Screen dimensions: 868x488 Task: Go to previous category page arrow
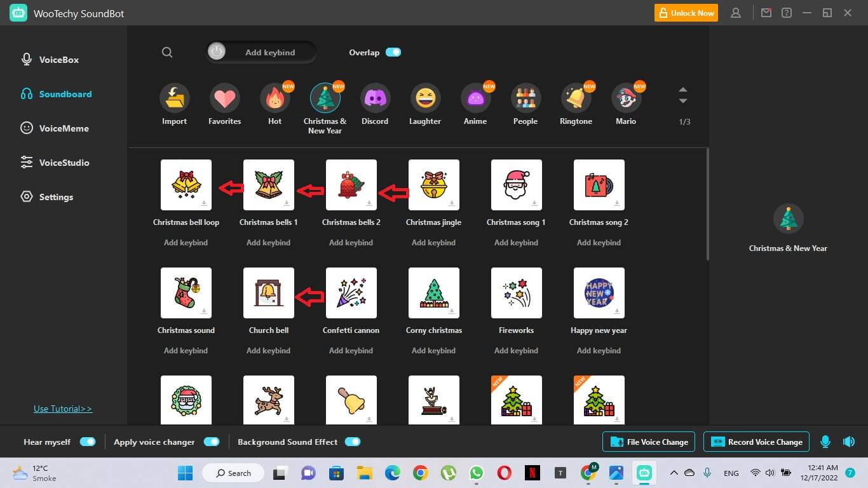(x=683, y=90)
